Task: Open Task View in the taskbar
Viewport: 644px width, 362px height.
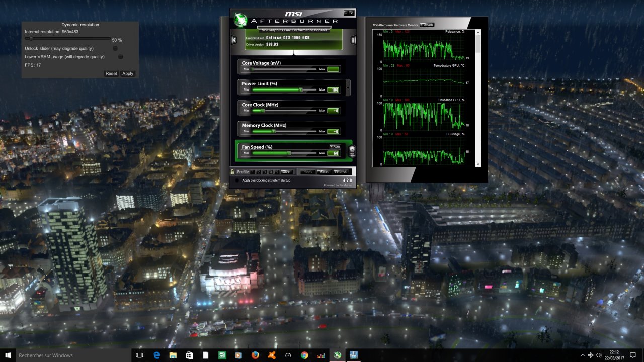Action: [140, 355]
